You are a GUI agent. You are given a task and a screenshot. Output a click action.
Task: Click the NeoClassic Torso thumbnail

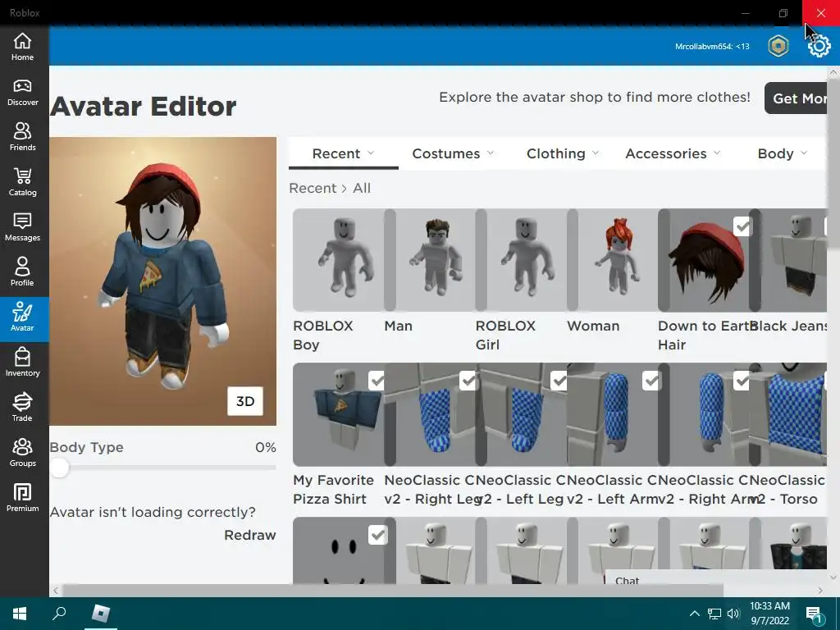tap(788, 414)
